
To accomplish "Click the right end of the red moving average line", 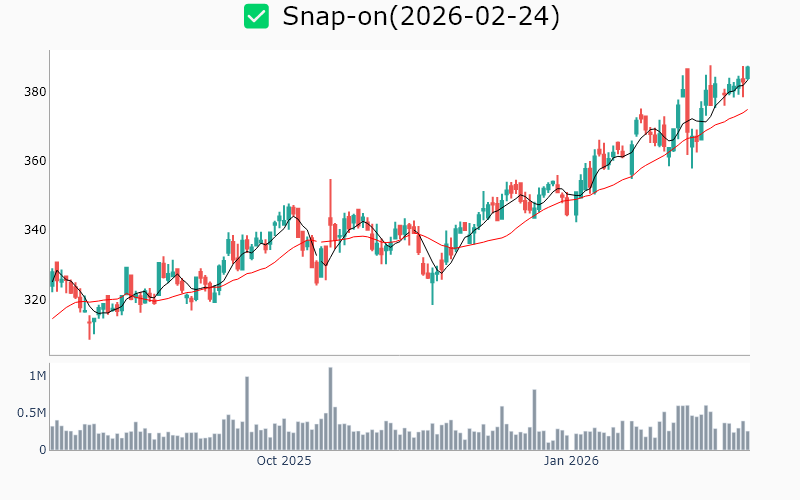I will [748, 110].
